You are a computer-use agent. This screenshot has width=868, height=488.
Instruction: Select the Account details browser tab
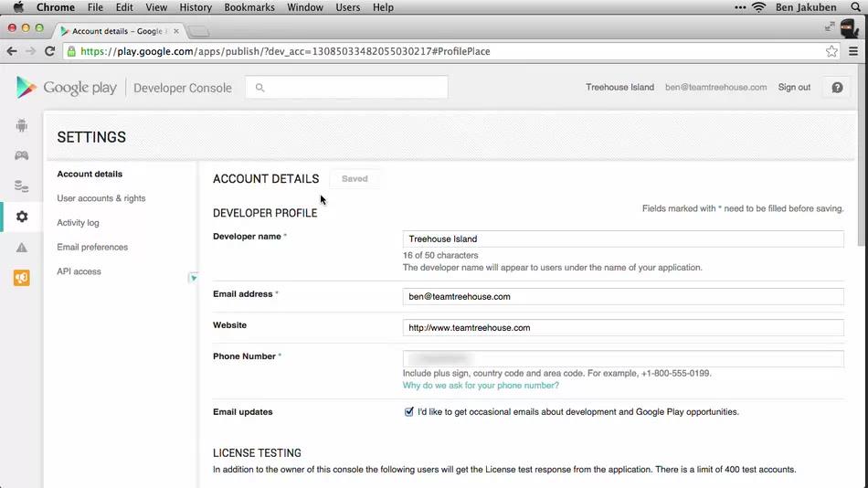click(x=121, y=31)
